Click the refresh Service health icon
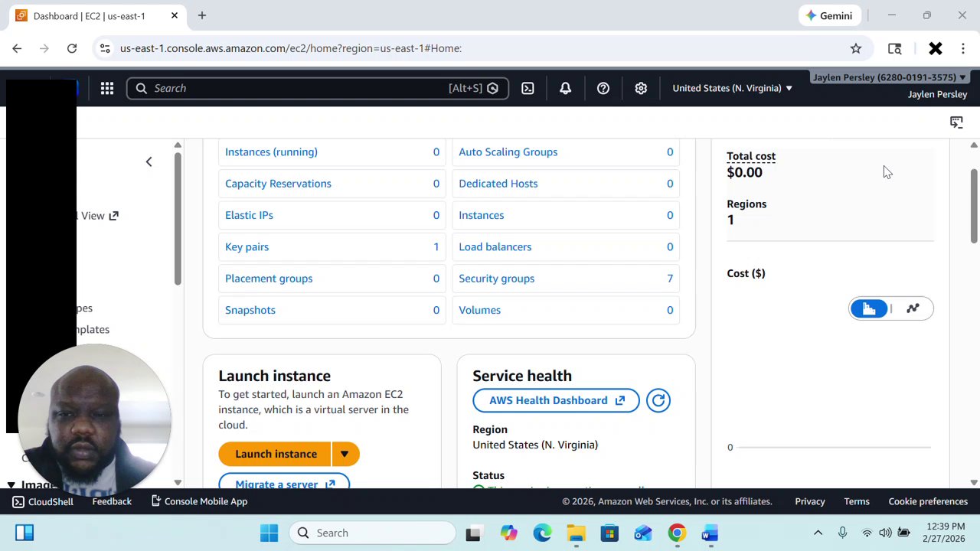 658,400
